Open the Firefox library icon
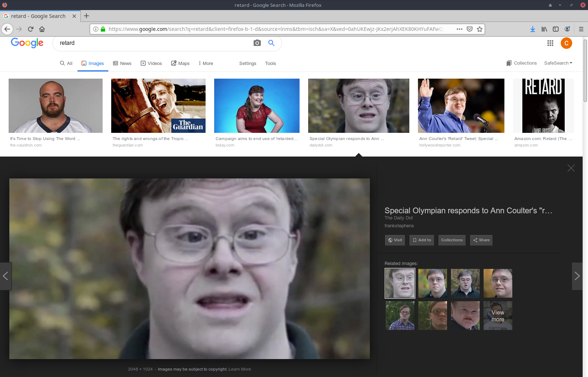Viewport: 588px width, 377px height. [x=544, y=29]
